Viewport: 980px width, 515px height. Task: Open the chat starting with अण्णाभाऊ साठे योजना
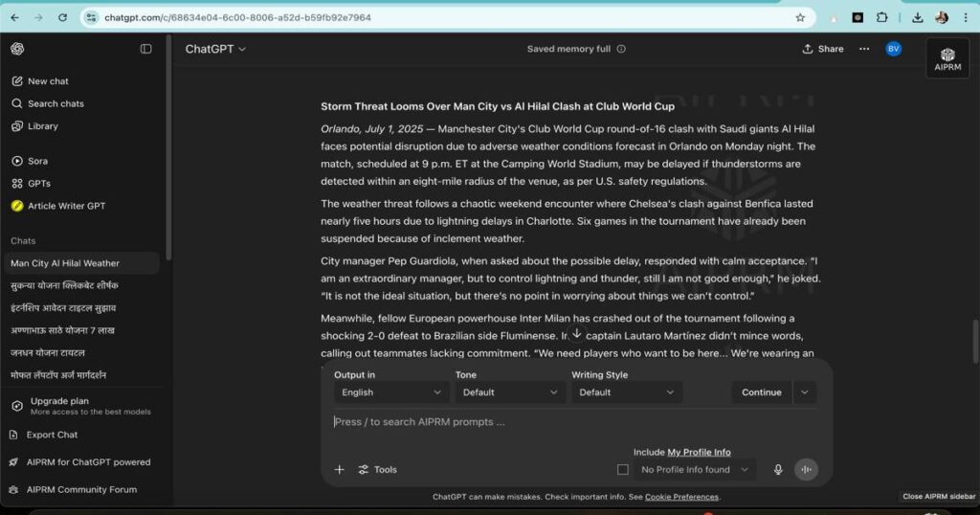pyautogui.click(x=62, y=330)
